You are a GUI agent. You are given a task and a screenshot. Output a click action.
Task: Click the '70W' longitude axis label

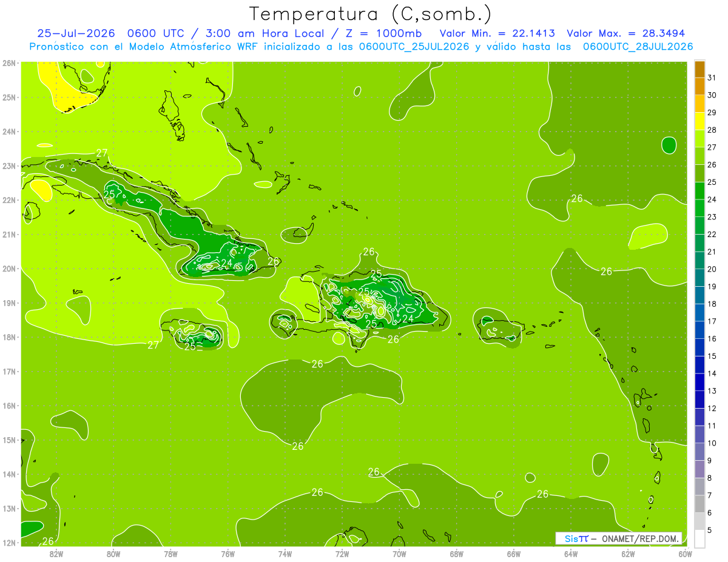tap(399, 553)
